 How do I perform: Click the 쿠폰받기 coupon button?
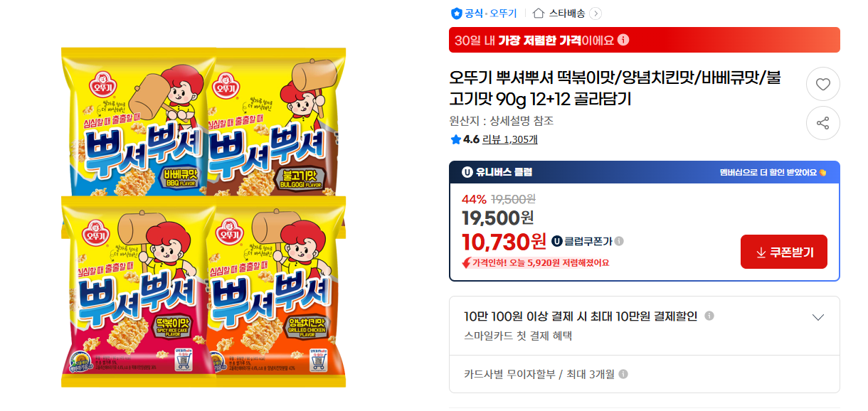[783, 252]
